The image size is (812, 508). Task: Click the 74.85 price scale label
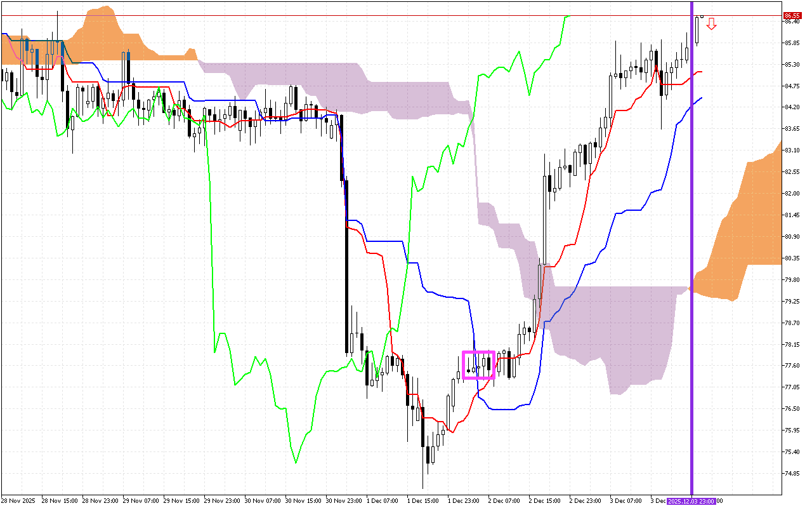(791, 474)
